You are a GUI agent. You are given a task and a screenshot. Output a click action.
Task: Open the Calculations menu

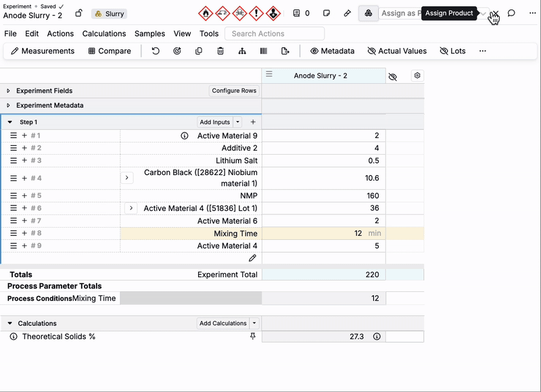pyautogui.click(x=104, y=34)
